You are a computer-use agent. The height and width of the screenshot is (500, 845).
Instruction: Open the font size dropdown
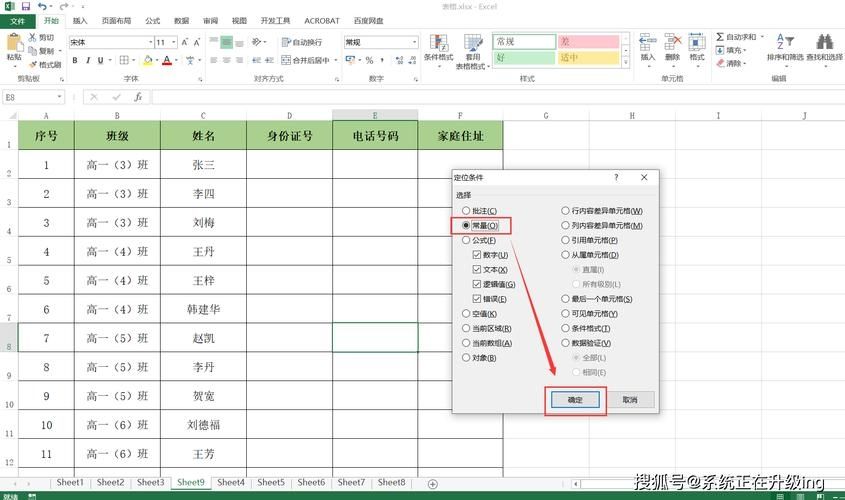(174, 42)
